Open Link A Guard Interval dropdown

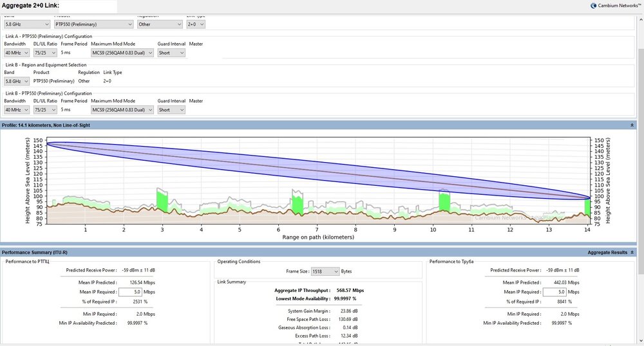[x=171, y=53]
